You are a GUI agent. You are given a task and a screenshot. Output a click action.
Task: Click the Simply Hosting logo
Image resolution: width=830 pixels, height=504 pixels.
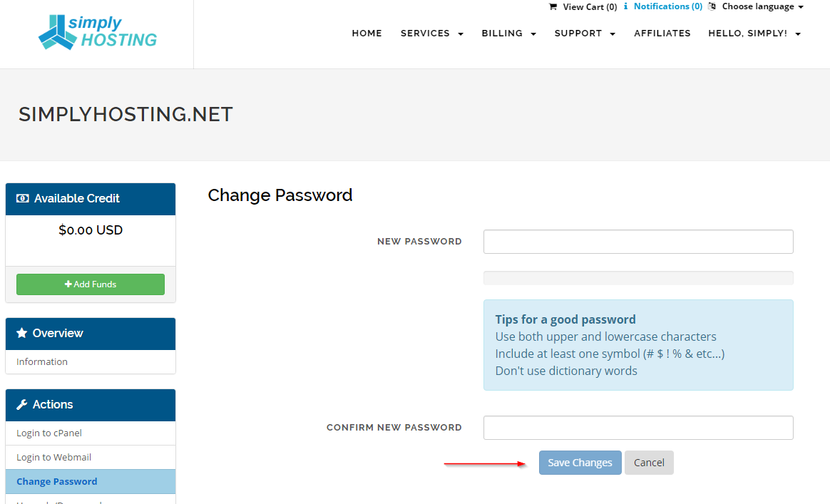tap(98, 32)
